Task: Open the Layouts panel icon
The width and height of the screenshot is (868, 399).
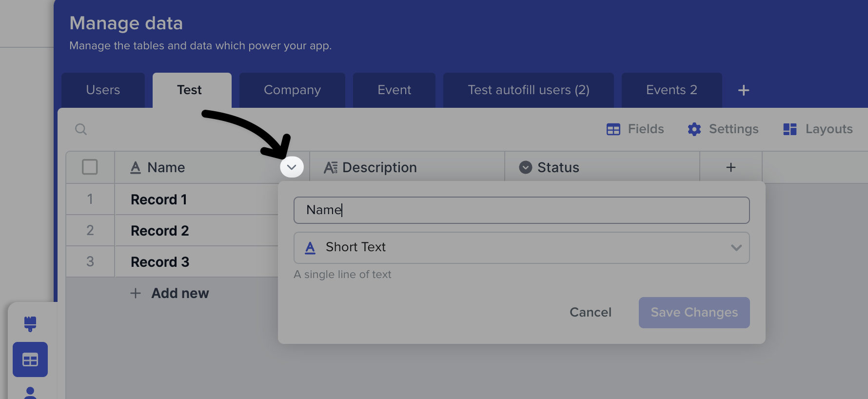Action: point(789,129)
